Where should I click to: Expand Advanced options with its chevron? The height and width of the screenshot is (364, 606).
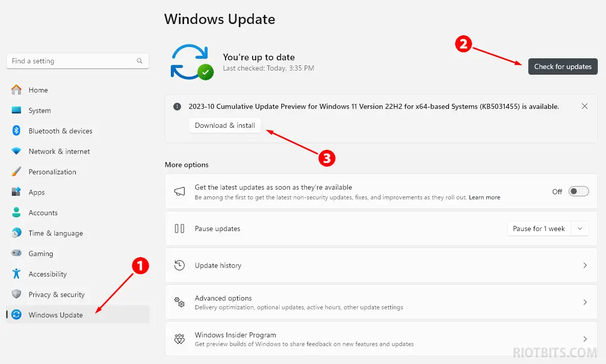[x=585, y=302]
